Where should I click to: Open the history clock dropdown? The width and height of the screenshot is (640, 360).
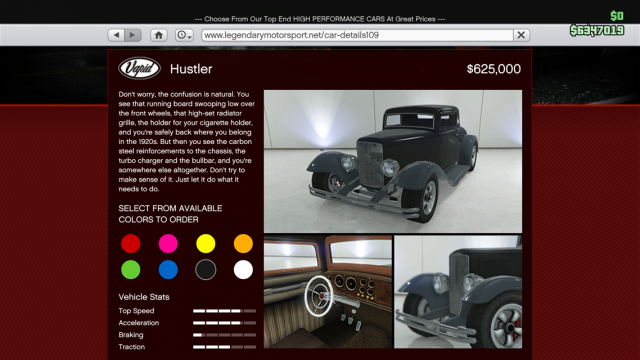(184, 35)
